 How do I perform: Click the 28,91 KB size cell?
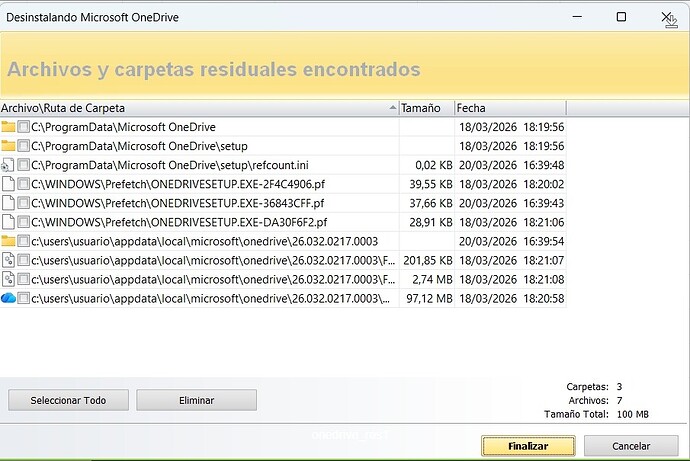pos(426,222)
